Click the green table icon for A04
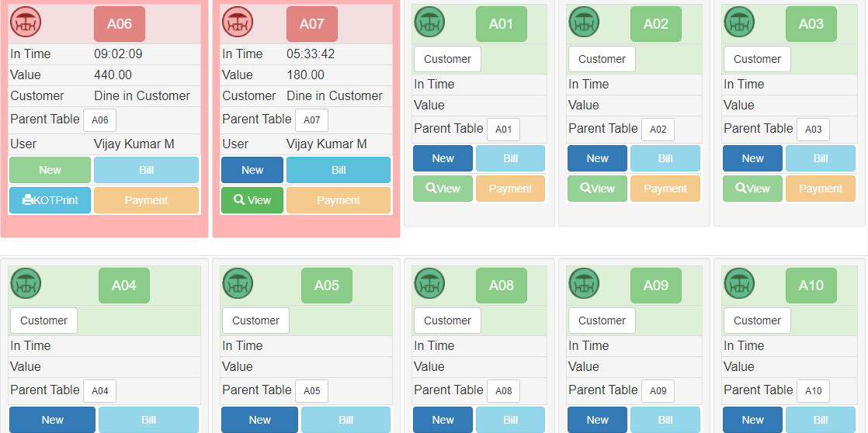This screenshot has height=433, width=868. [26, 283]
